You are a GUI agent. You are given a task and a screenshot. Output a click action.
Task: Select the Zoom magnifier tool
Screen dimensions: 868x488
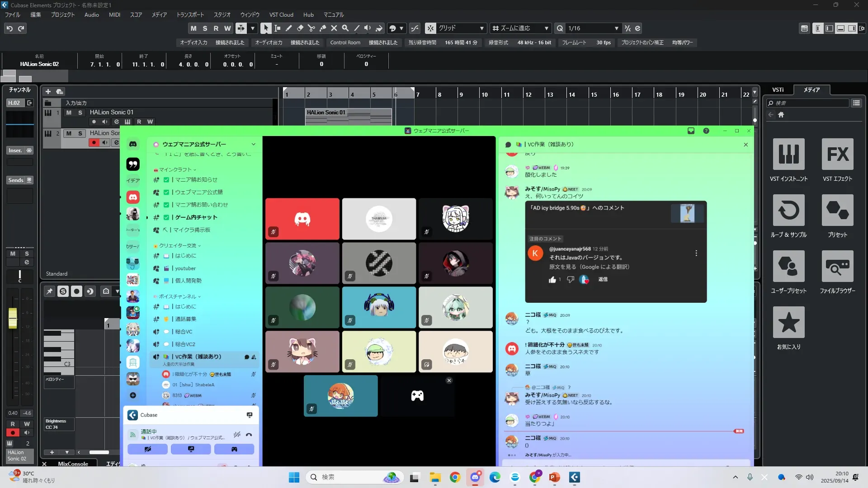pyautogui.click(x=345, y=28)
